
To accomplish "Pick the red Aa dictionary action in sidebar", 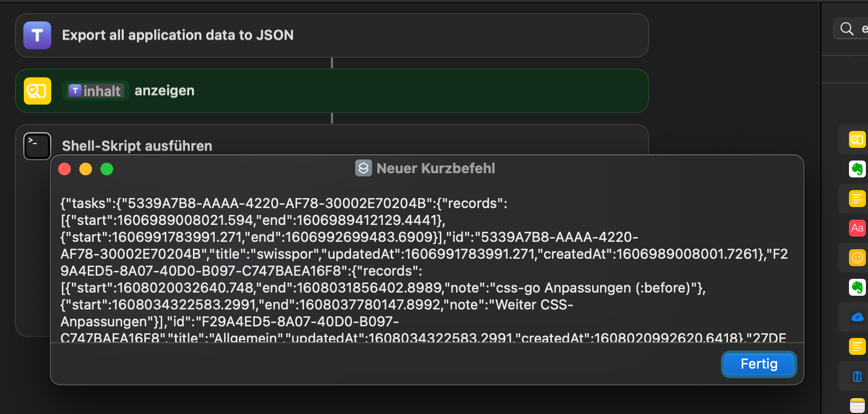I will coord(857,228).
